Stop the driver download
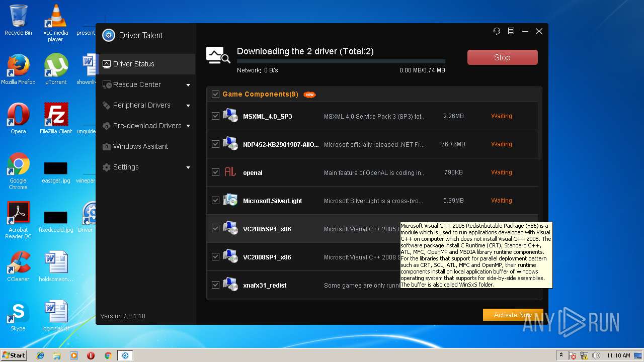 click(x=502, y=57)
